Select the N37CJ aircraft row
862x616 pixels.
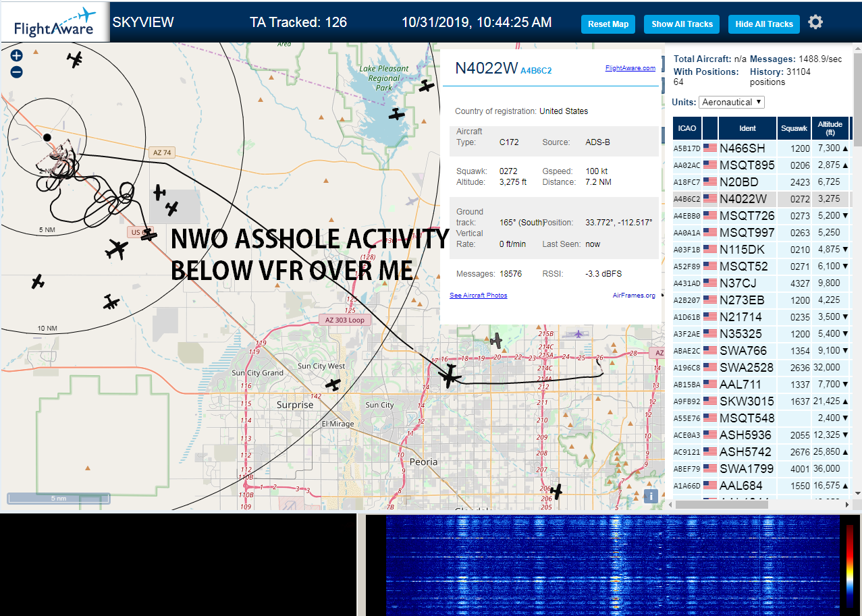761,283
